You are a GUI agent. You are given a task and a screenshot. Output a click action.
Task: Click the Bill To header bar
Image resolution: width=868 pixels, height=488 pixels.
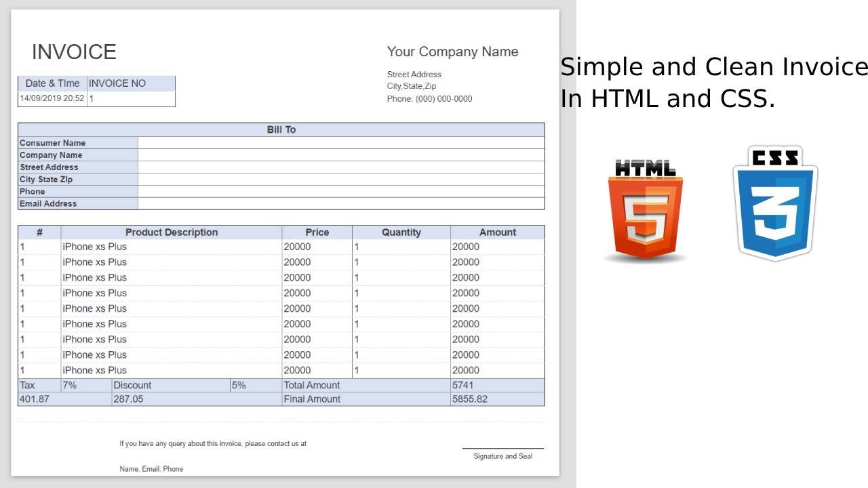point(281,129)
